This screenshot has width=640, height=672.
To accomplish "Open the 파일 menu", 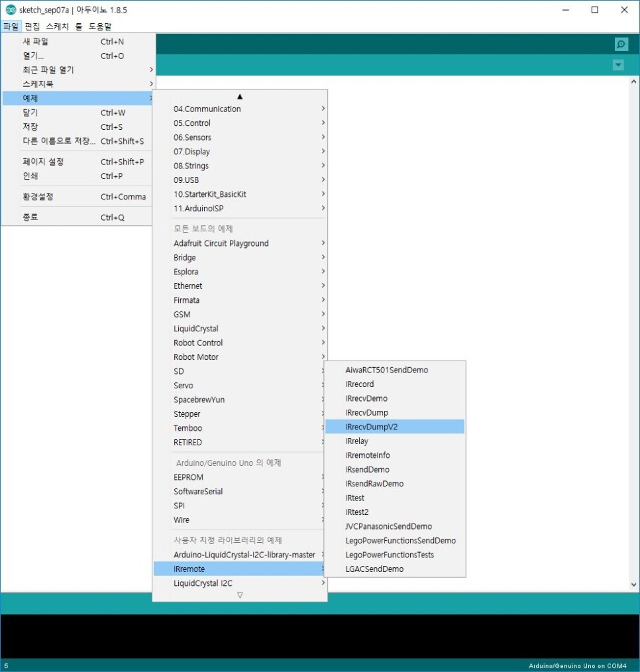I will coord(11,27).
